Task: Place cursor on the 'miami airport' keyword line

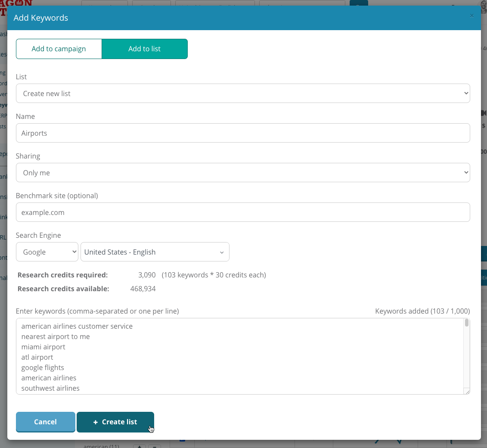Action: coord(43,347)
